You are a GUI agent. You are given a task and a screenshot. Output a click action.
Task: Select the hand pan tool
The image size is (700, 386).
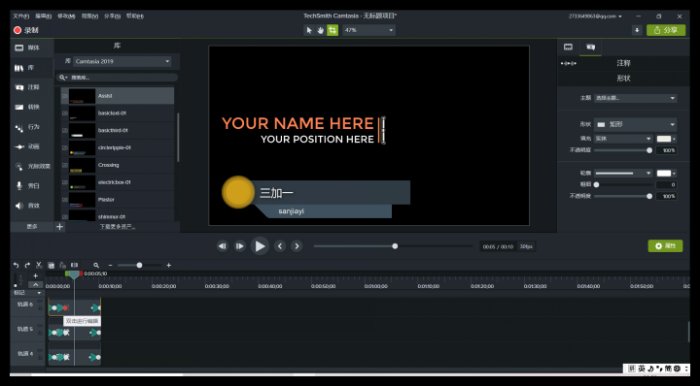[x=321, y=30]
